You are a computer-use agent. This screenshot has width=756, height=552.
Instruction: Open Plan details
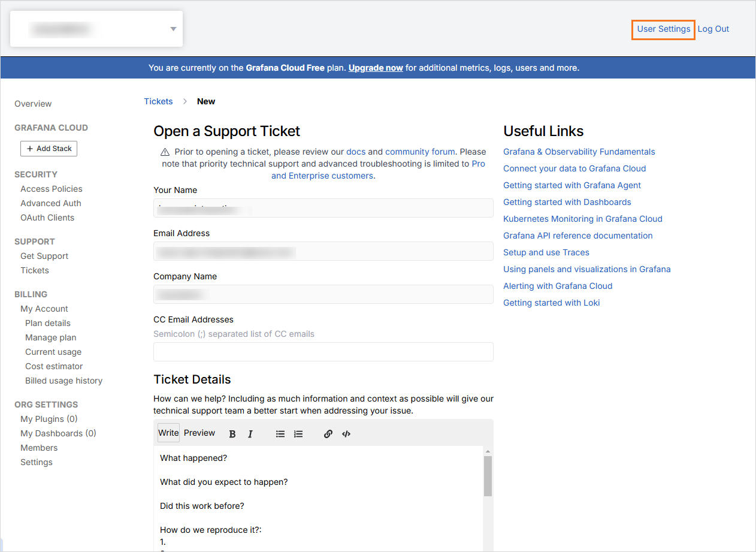pos(48,323)
